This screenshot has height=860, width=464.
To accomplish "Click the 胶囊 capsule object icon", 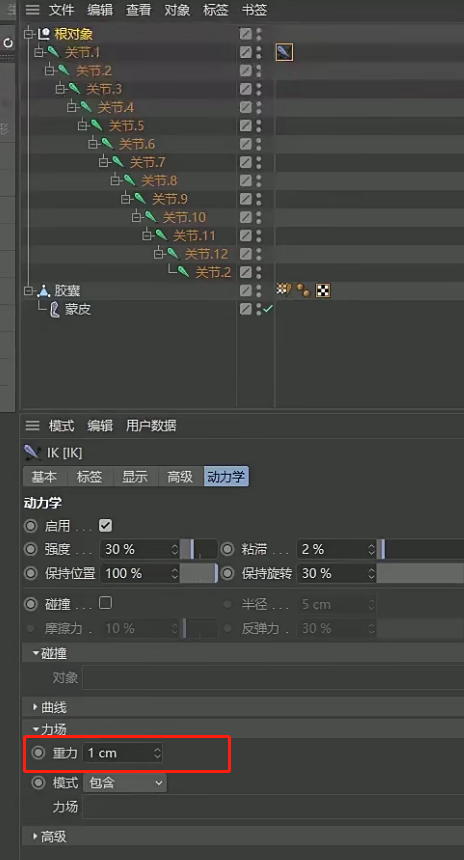I will (x=44, y=290).
